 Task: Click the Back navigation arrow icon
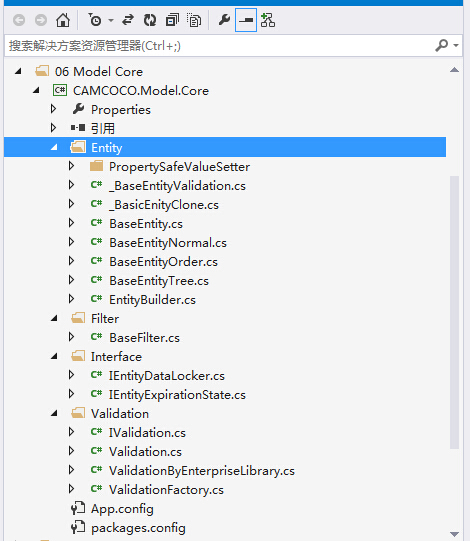(19, 20)
